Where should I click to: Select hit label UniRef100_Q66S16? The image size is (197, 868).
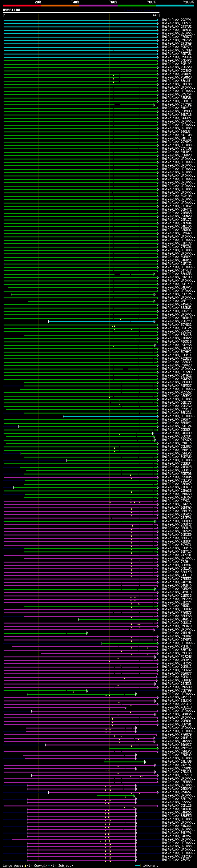coord(177,331)
